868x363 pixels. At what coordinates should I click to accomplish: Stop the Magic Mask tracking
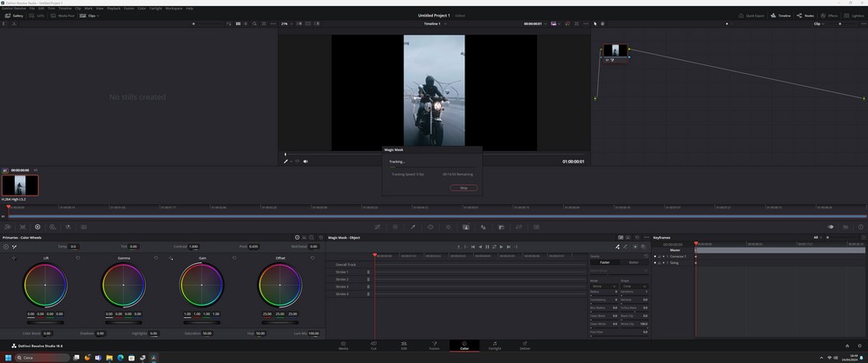point(464,188)
